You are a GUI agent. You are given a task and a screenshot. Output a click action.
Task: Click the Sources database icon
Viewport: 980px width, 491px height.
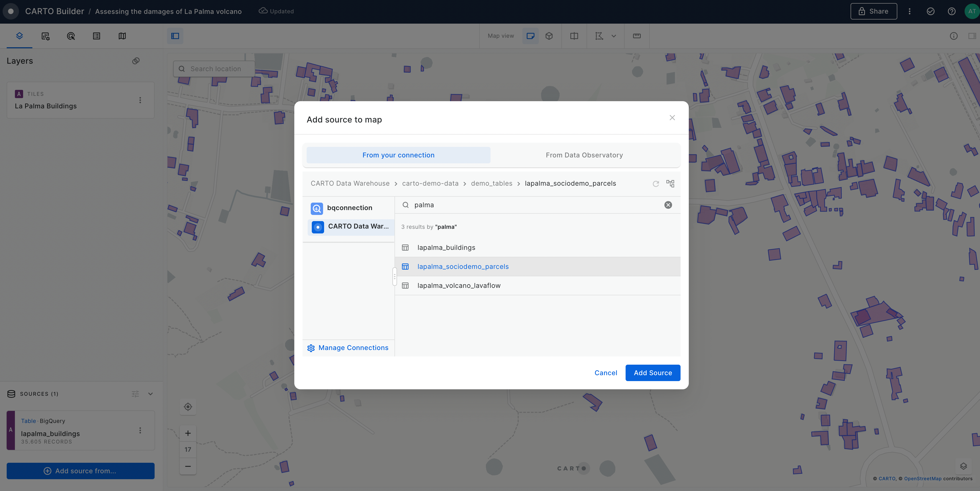pyautogui.click(x=11, y=394)
